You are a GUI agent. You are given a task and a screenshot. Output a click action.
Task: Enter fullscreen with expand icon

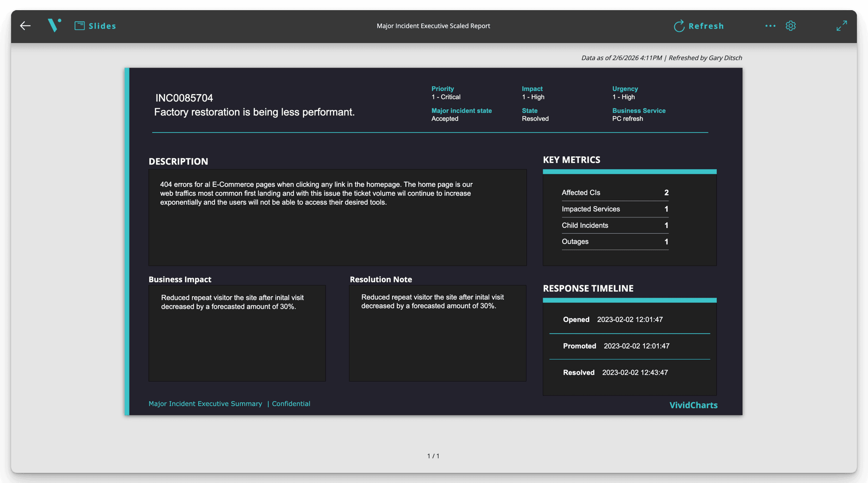pyautogui.click(x=841, y=26)
